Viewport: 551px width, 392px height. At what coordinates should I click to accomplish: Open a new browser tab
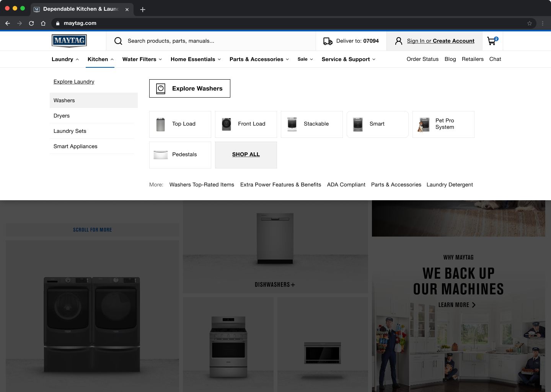[x=143, y=10]
